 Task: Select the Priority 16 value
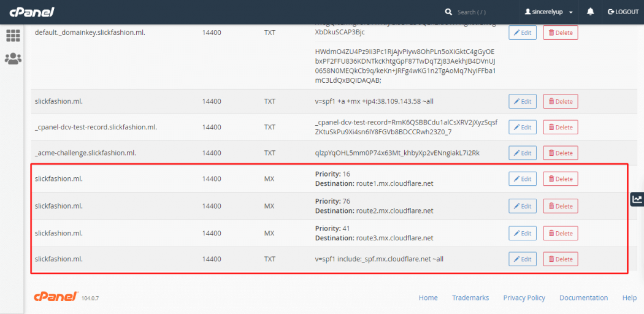click(x=346, y=174)
